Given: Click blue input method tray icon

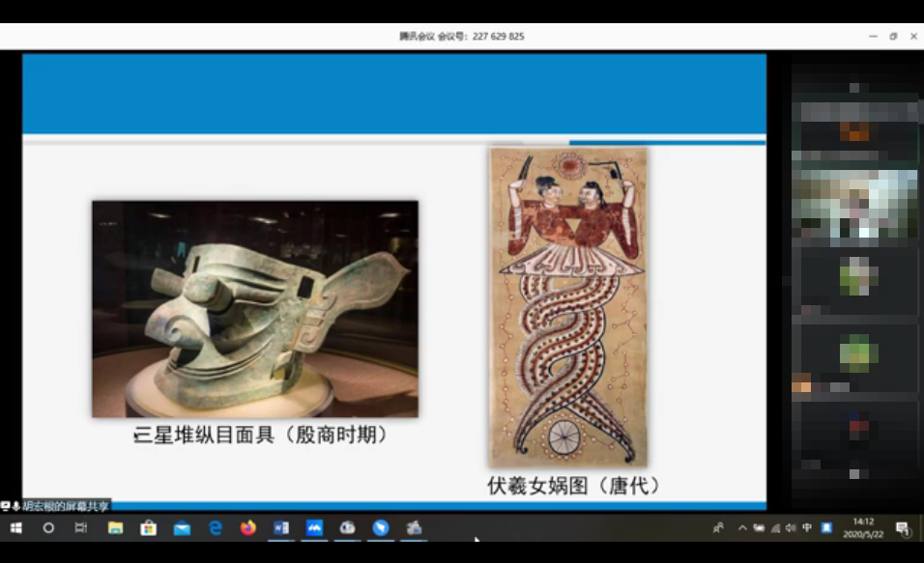Looking at the screenshot, I should pyautogui.click(x=826, y=527).
